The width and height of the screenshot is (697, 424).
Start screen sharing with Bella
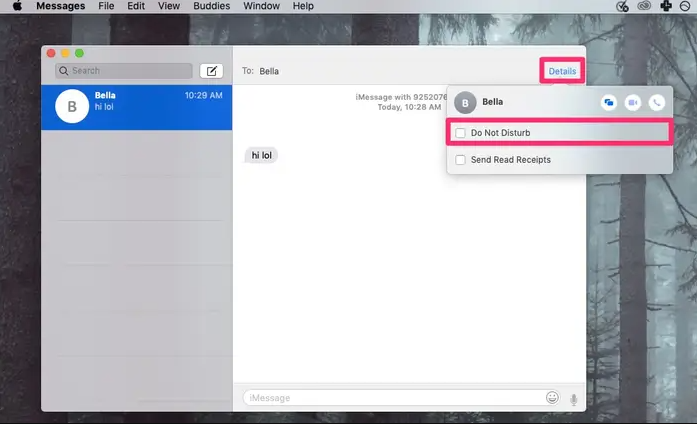609,103
